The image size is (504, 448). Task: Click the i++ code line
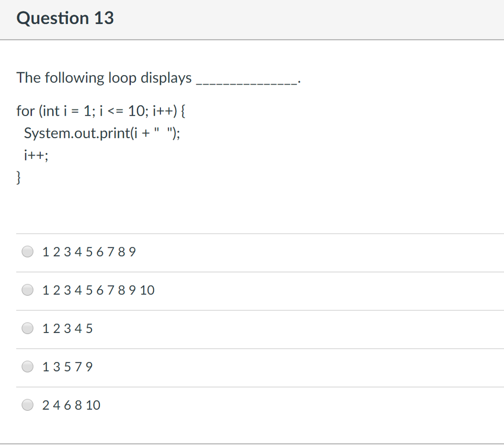35,155
